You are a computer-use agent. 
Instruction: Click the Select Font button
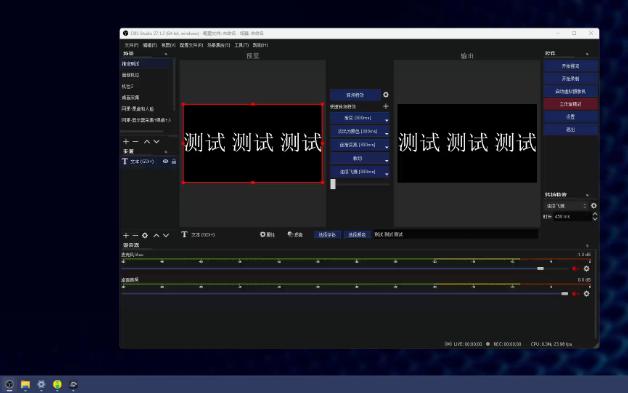coord(327,234)
